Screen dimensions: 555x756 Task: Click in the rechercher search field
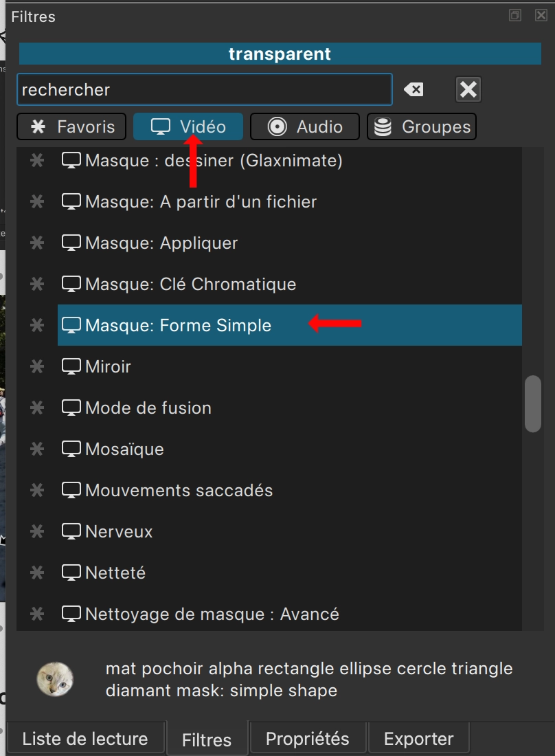[x=203, y=89]
